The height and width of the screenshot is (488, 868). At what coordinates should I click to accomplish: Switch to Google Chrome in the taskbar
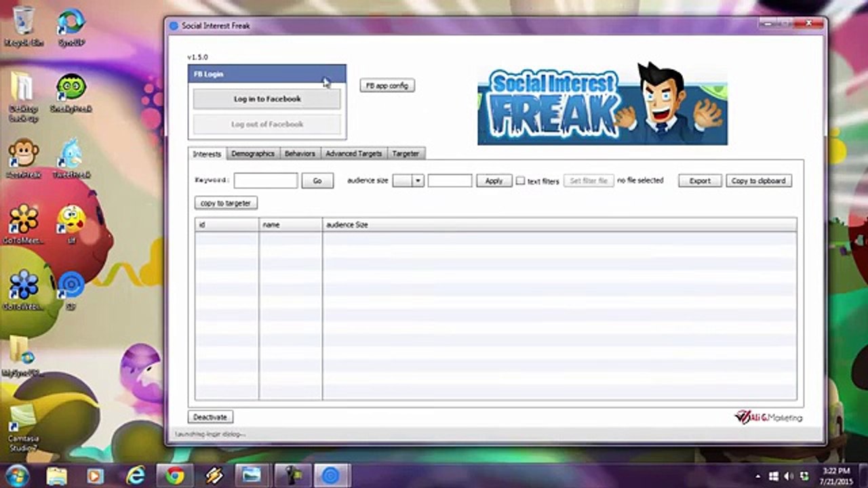pyautogui.click(x=174, y=476)
